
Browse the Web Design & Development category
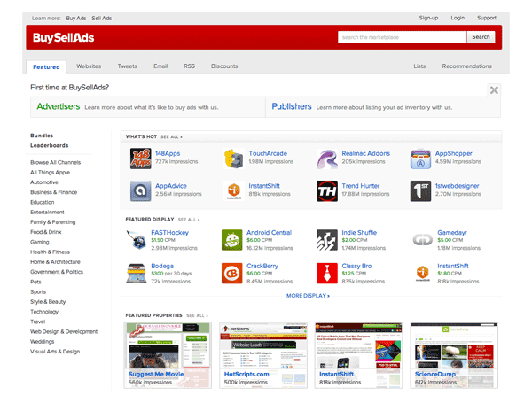point(64,331)
